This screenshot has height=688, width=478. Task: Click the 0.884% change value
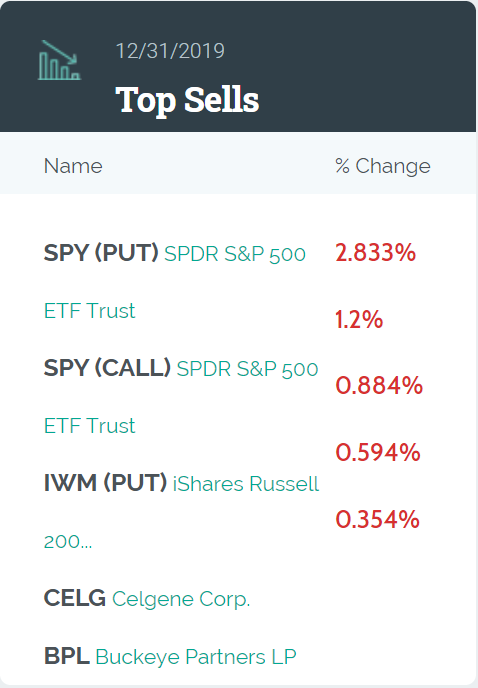(x=379, y=386)
